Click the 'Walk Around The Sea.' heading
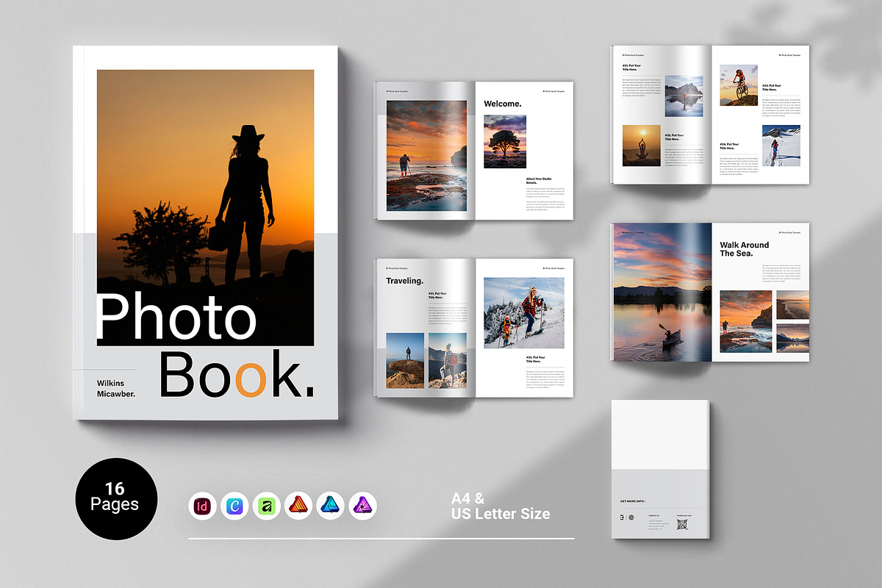This screenshot has height=588, width=882. 745,249
